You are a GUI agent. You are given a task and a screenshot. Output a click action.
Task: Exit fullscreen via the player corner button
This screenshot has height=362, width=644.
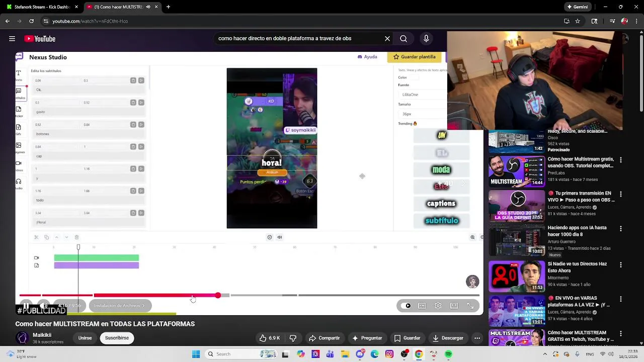[x=470, y=306]
